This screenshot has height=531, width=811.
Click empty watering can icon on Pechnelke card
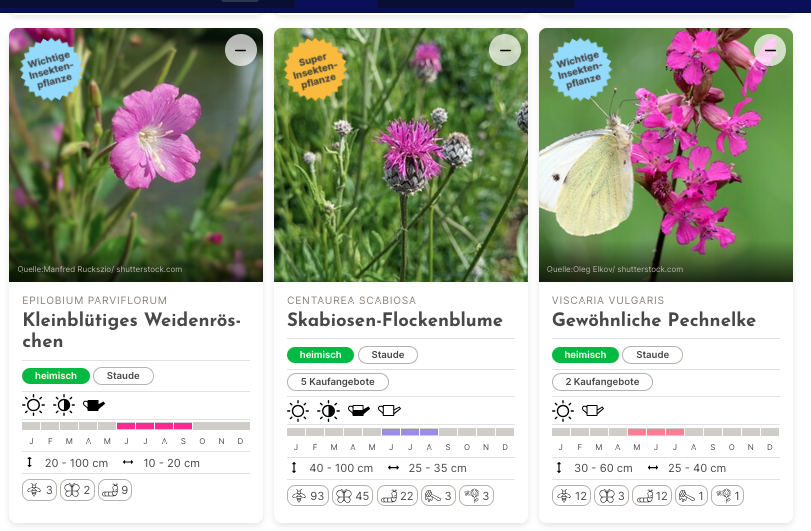click(x=593, y=411)
